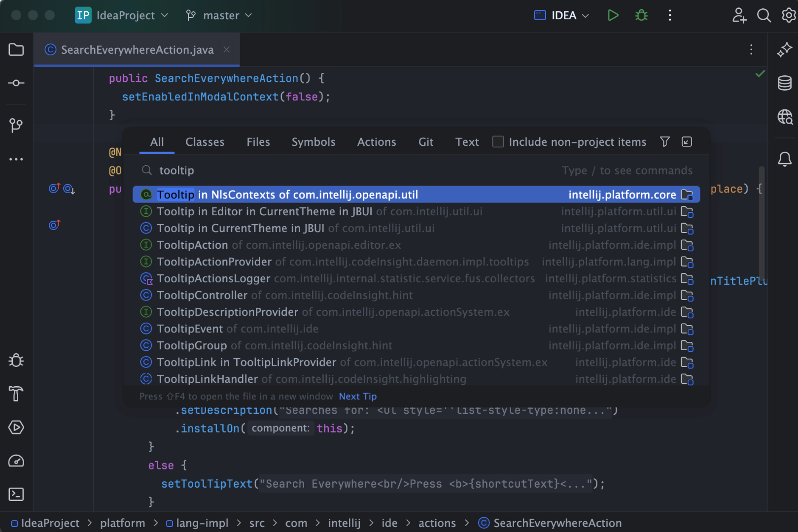Open the Build hammer tool window
The width and height of the screenshot is (798, 532).
click(16, 394)
